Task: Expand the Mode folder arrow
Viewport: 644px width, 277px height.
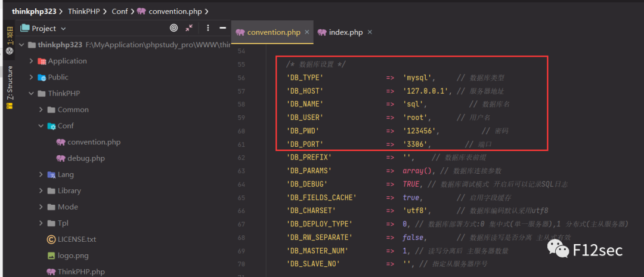Action: 41,207
